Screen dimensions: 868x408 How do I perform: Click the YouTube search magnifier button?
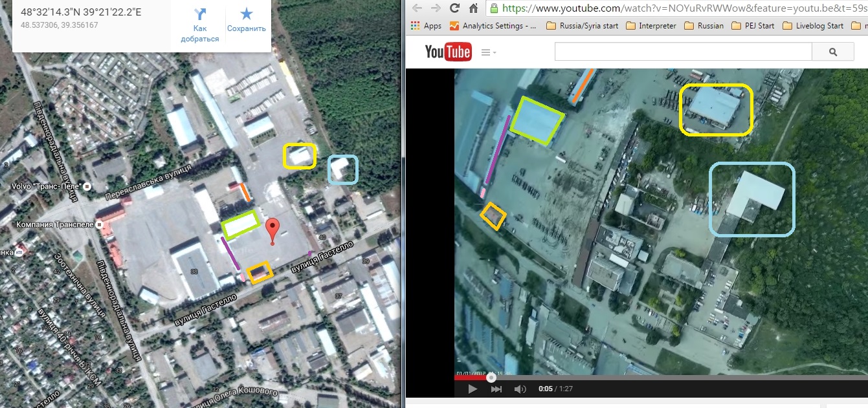point(833,52)
